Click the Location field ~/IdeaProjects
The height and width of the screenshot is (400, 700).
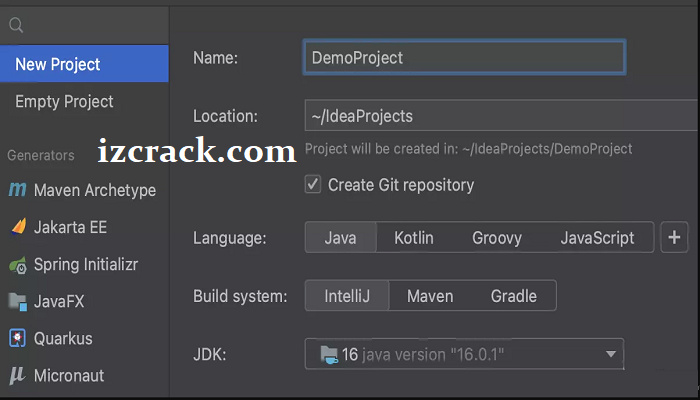(502, 116)
